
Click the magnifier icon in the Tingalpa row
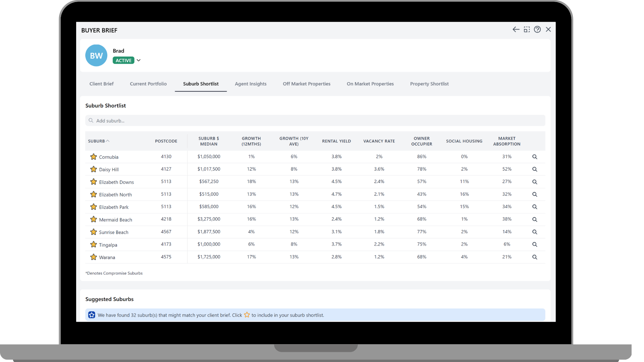pos(535,245)
